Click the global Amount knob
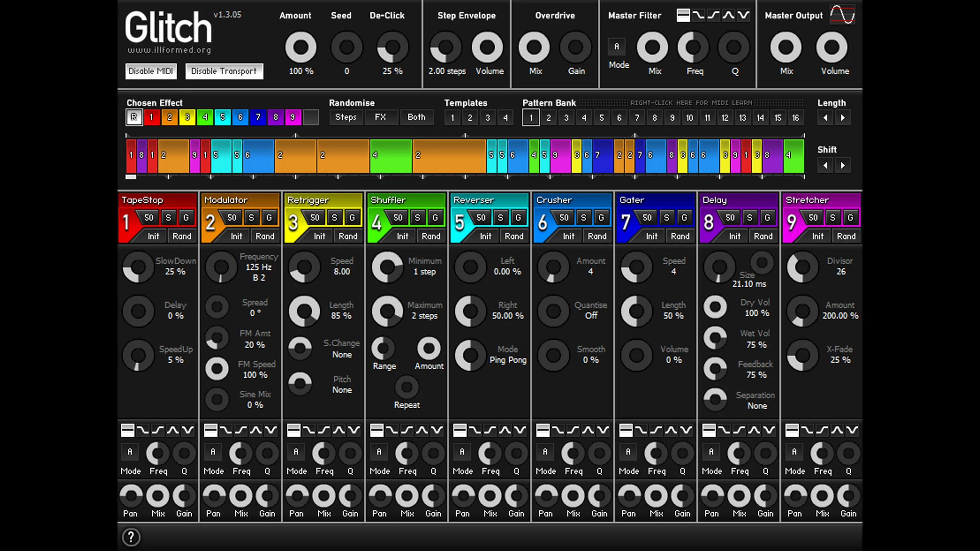Screen dimensions: 980x551 coord(301,47)
